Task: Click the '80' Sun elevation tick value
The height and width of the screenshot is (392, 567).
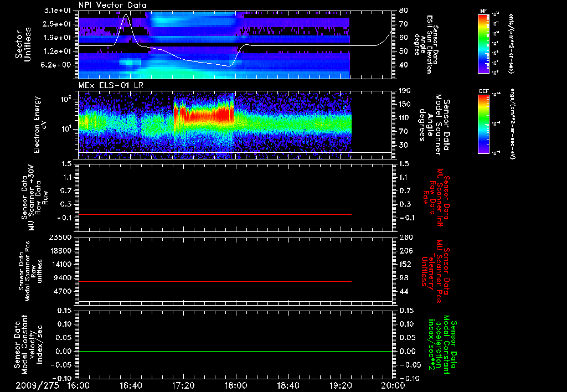Action: click(404, 11)
